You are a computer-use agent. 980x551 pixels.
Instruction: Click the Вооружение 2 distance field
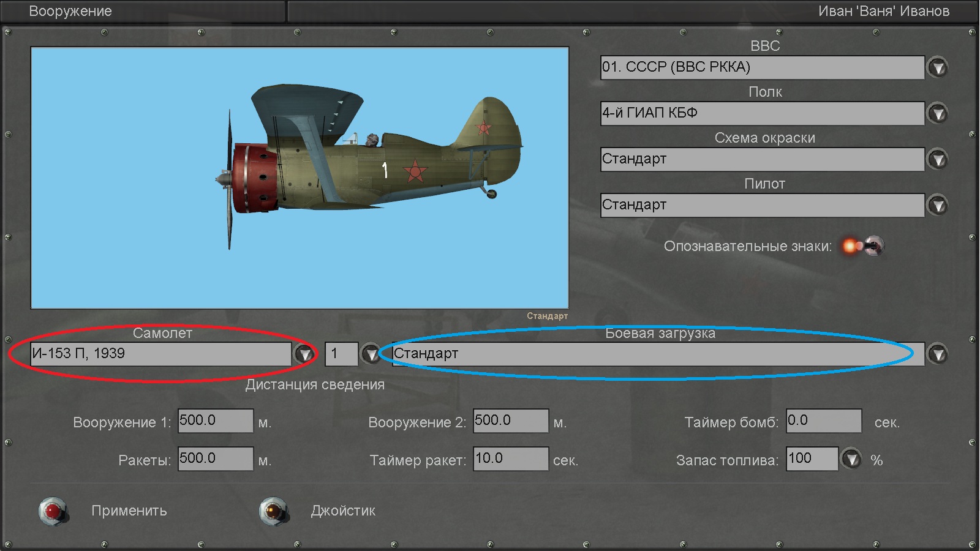510,421
